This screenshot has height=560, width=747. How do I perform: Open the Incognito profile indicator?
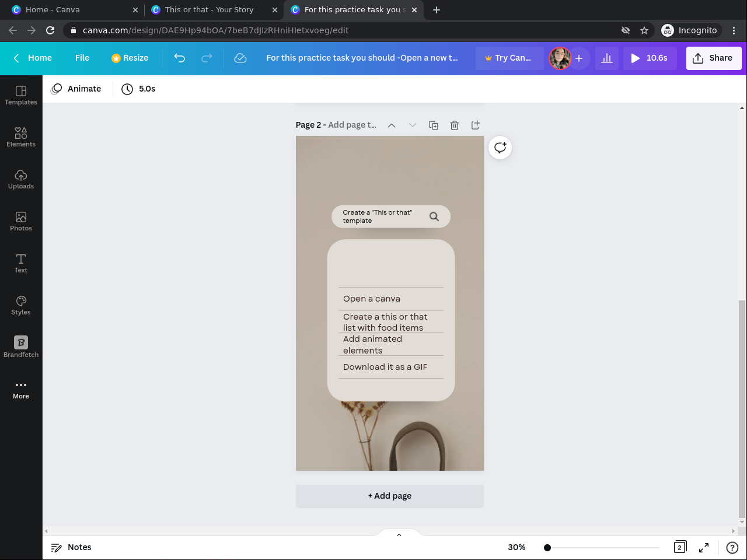point(690,30)
